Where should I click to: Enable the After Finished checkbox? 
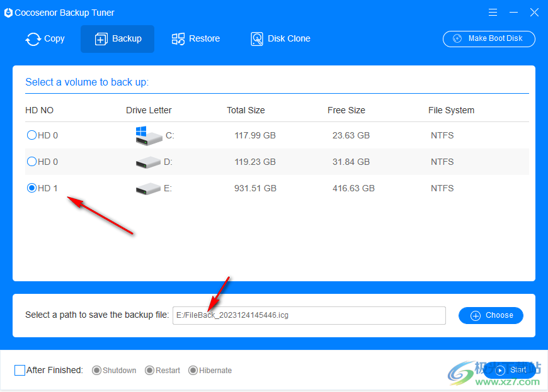pos(20,370)
